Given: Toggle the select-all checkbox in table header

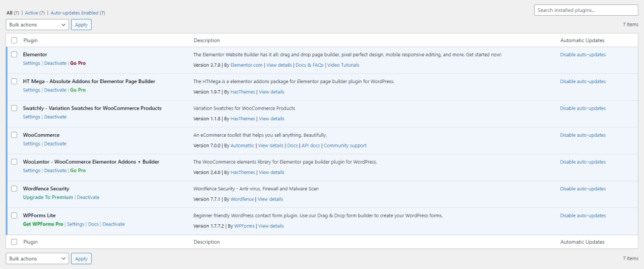Looking at the screenshot, I should [x=14, y=40].
